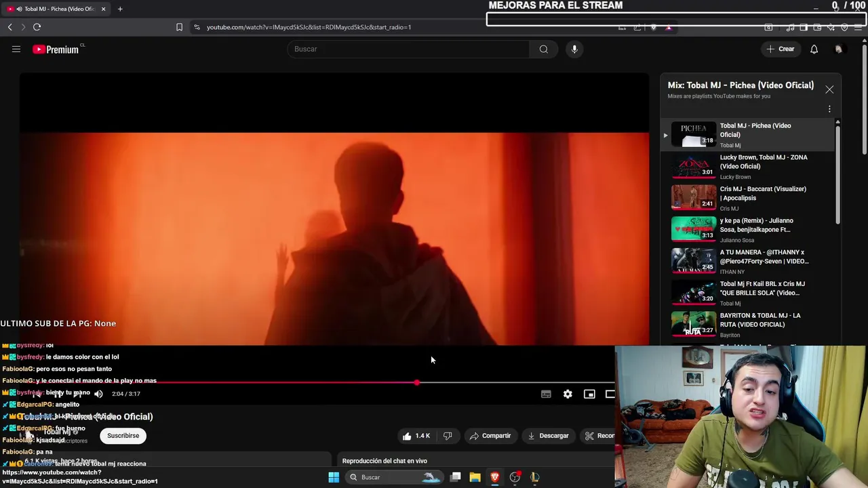Select the ZONA video thumbnail
Screen dimensions: 868x488
click(x=693, y=166)
